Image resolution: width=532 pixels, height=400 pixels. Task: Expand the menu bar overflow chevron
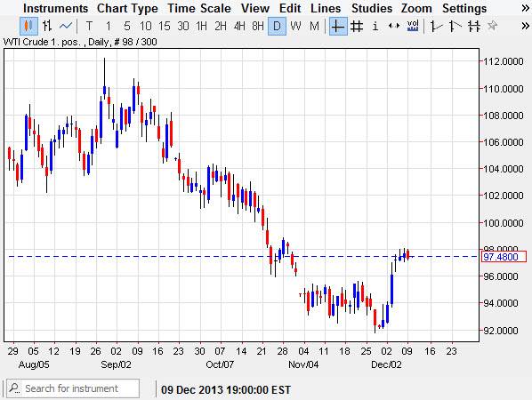pyautogui.click(x=525, y=8)
